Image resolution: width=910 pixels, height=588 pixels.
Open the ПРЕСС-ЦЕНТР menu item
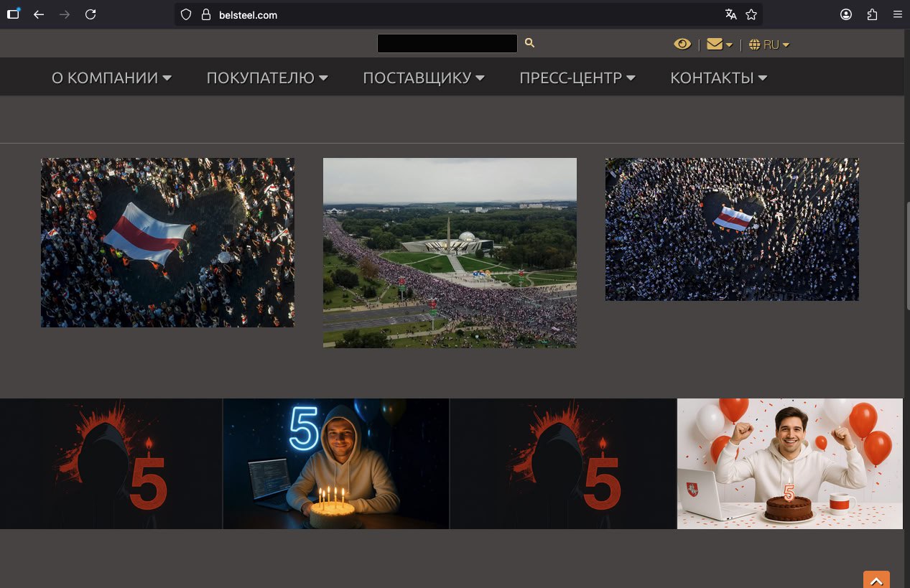[x=577, y=78]
